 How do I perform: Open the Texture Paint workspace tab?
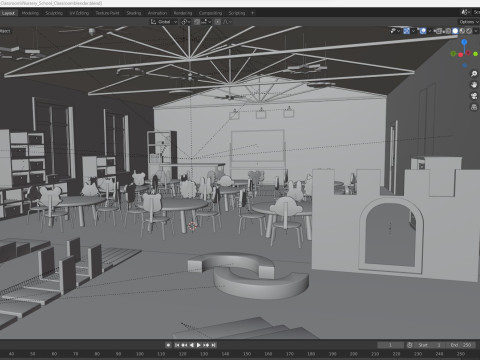107,13
